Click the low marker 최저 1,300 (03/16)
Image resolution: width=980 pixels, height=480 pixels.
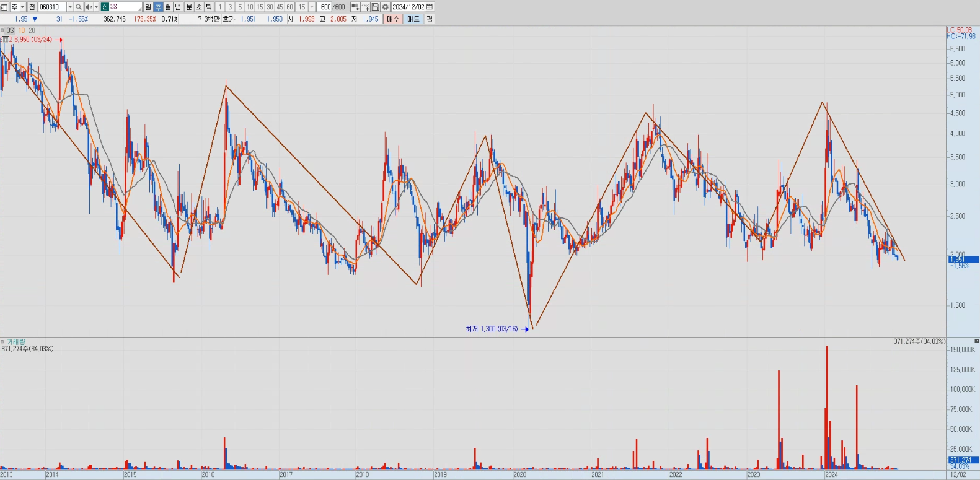coord(492,329)
